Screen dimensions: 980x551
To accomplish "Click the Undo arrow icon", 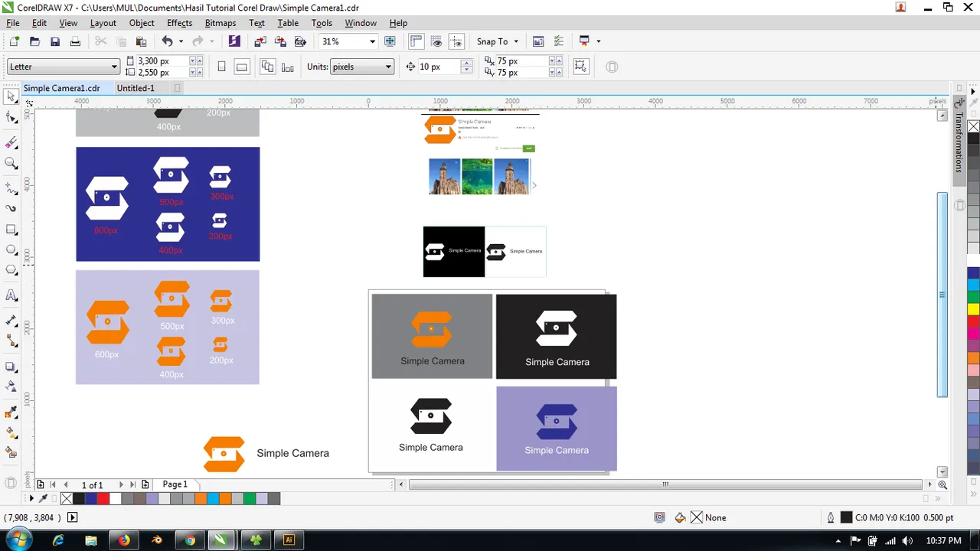I will [x=167, y=41].
